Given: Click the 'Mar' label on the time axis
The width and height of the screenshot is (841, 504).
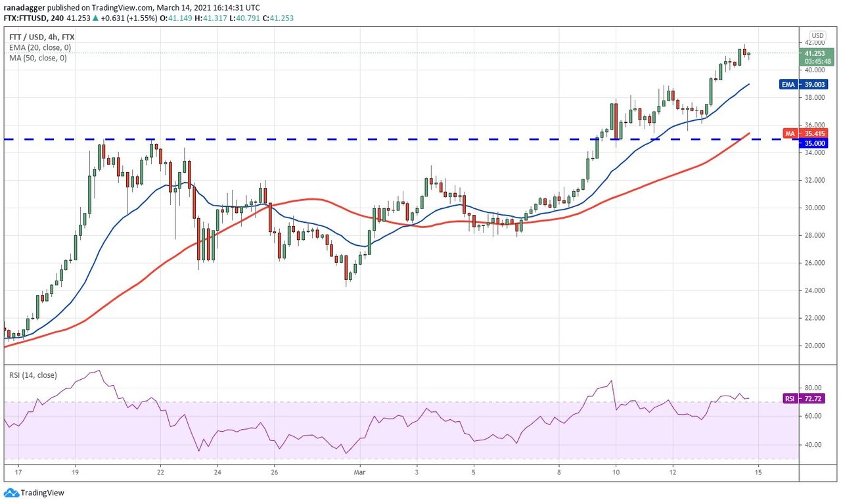Looking at the screenshot, I should [359, 472].
